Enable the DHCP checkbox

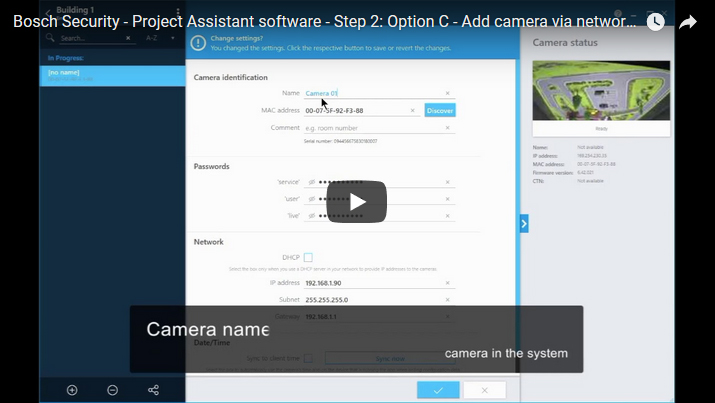tap(308, 257)
